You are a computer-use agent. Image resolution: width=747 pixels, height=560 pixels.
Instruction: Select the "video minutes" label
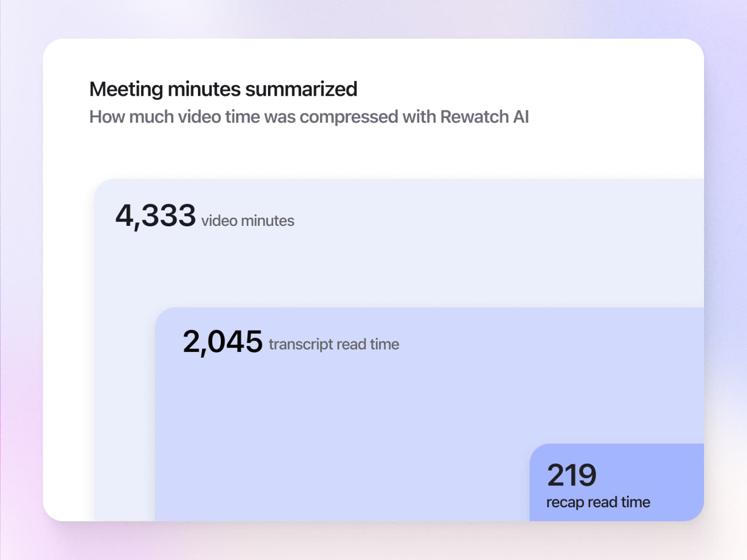(x=247, y=221)
